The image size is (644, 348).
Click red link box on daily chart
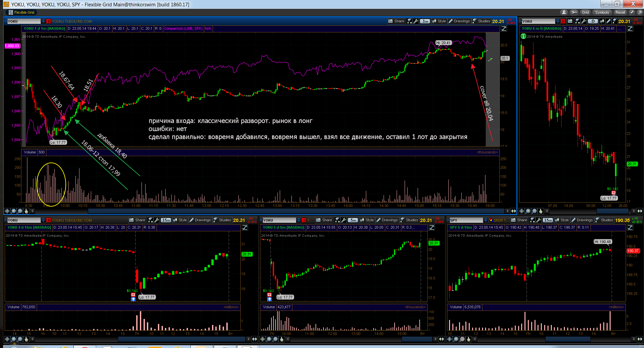pos(563,21)
